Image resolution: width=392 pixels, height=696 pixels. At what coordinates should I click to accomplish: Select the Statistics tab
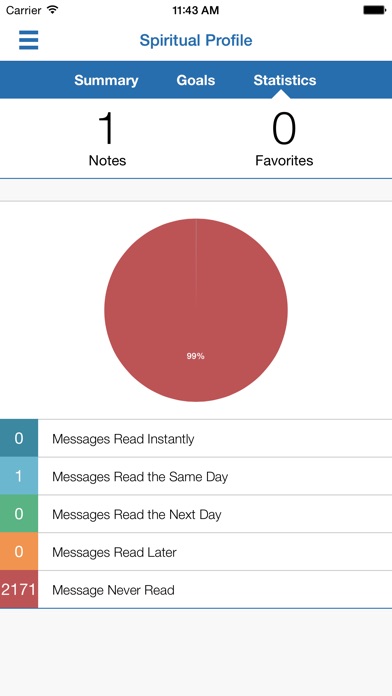285,80
